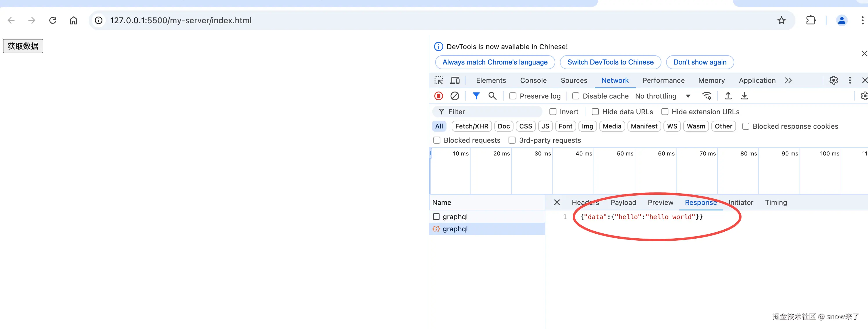Image resolution: width=868 pixels, height=329 pixels.
Task: Tick the Hide data URLs checkbox
Action: pos(595,112)
